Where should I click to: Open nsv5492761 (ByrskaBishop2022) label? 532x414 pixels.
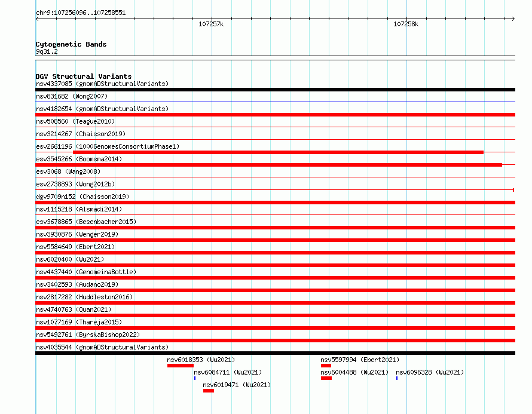(x=88, y=335)
